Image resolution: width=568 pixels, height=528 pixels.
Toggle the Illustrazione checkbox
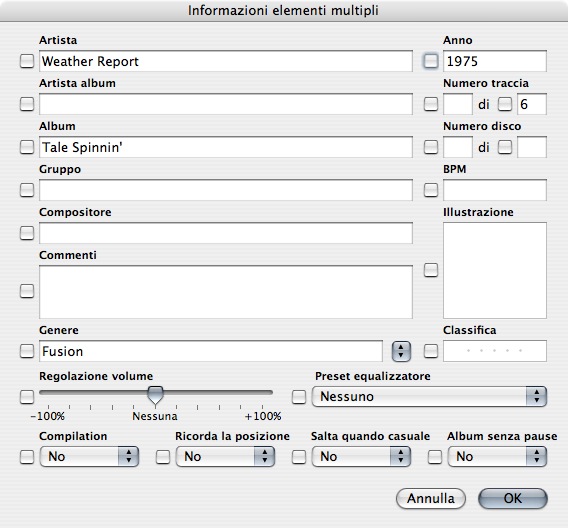[431, 270]
